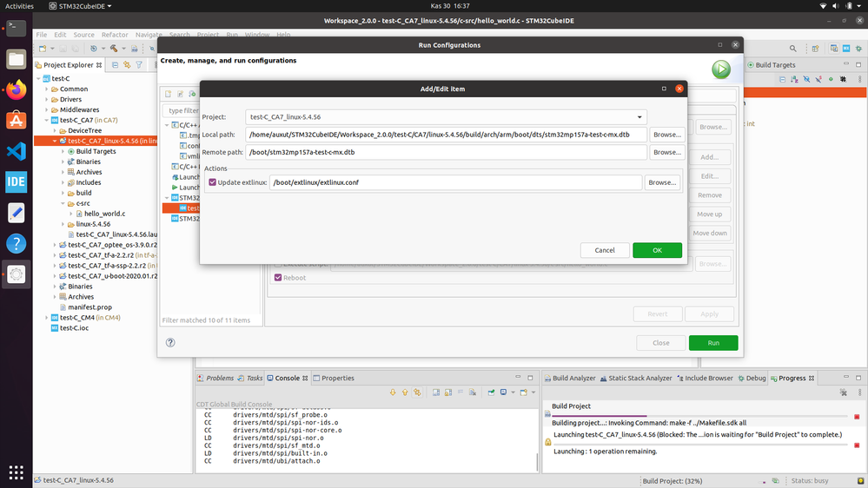The width and height of the screenshot is (868, 488).
Task: Open Visual Studio Code from the dock
Action: 16,151
